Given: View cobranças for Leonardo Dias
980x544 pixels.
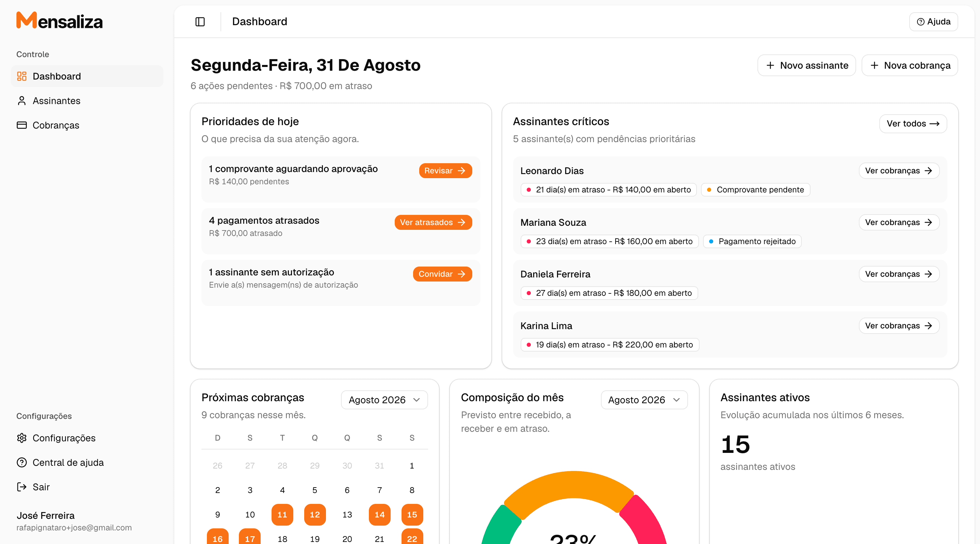Looking at the screenshot, I should [x=899, y=171].
